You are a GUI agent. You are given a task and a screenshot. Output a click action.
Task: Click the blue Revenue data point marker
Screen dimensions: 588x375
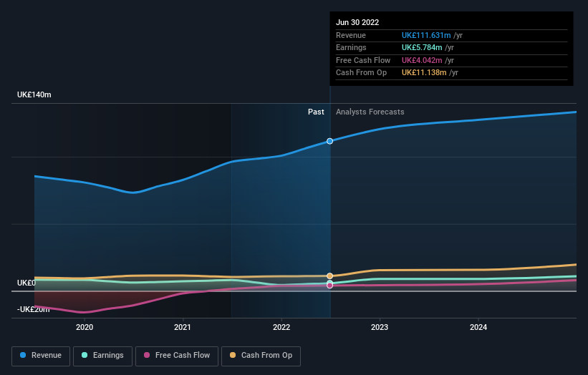[329, 141]
